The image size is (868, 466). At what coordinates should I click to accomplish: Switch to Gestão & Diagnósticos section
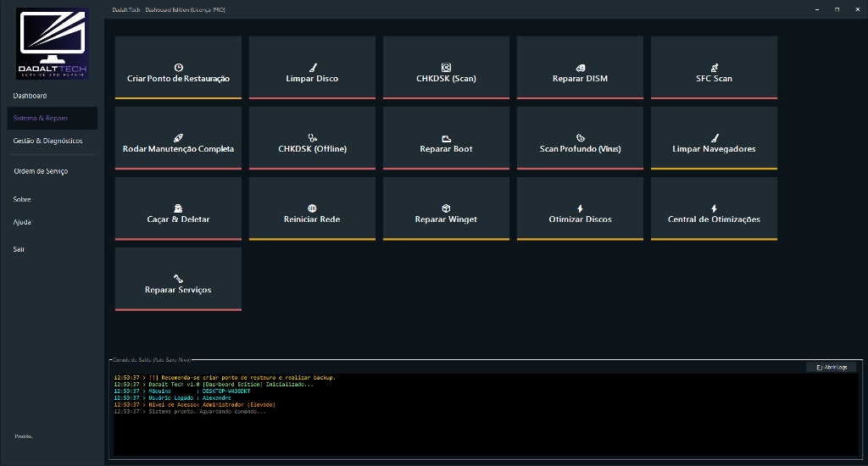pos(48,141)
